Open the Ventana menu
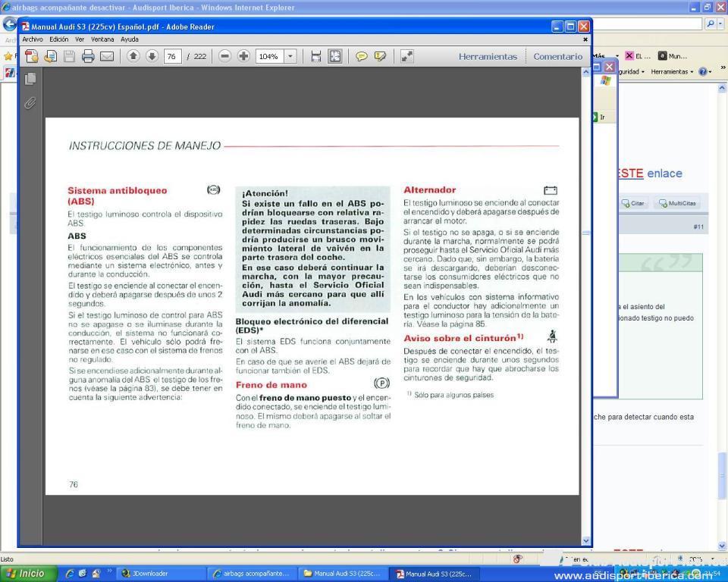This screenshot has width=728, height=582. (102, 39)
